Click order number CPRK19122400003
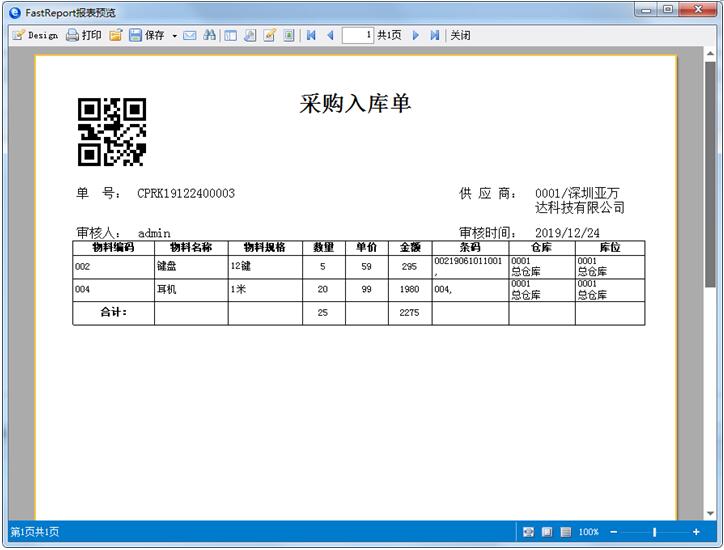This screenshot has width=724, height=550. 186,193
